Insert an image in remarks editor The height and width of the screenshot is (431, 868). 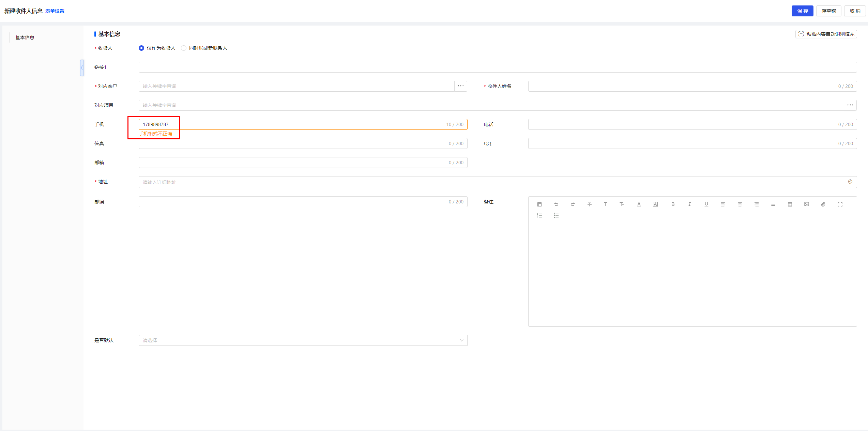[806, 204]
